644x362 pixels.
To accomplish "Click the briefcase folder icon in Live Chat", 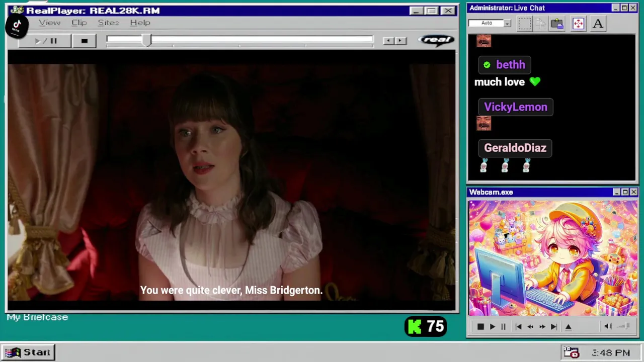I will (557, 24).
